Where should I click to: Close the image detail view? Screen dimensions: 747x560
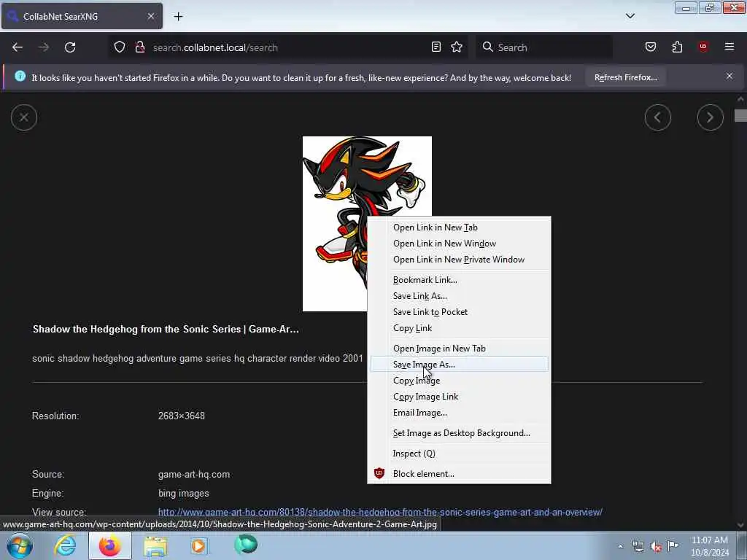pyautogui.click(x=24, y=117)
